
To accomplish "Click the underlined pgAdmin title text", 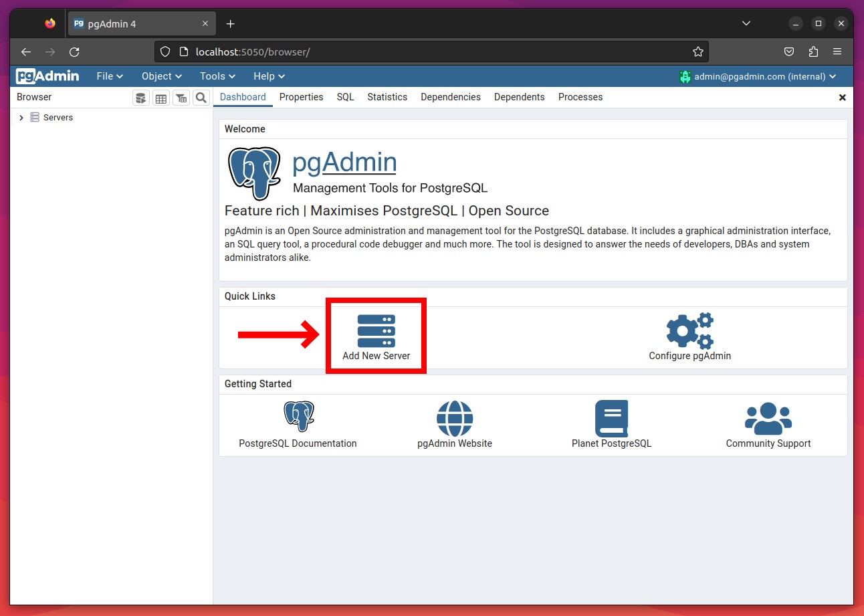I will pos(345,163).
